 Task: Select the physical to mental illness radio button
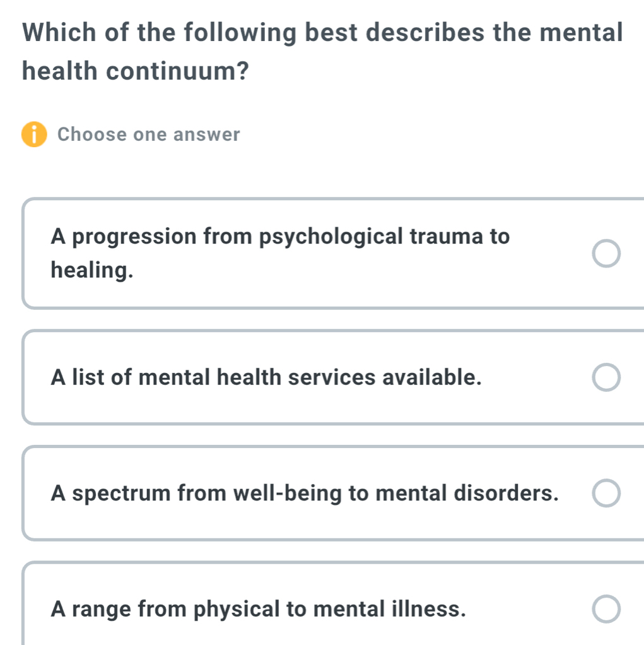click(x=607, y=610)
